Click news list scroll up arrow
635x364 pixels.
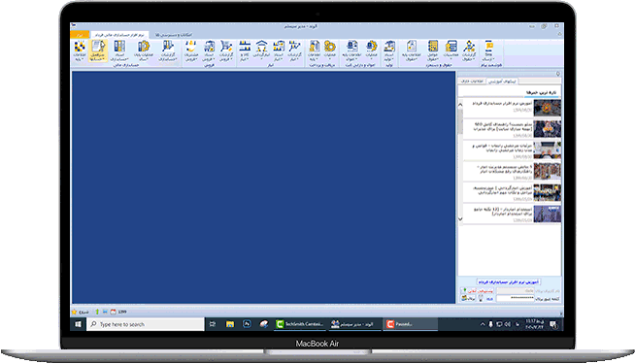tap(460, 105)
